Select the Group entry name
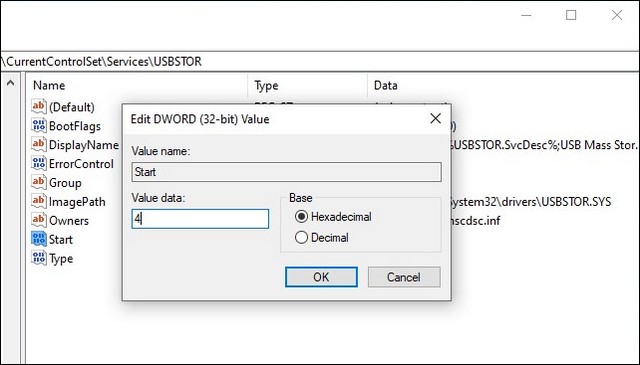This screenshot has height=365, width=640. [x=65, y=183]
